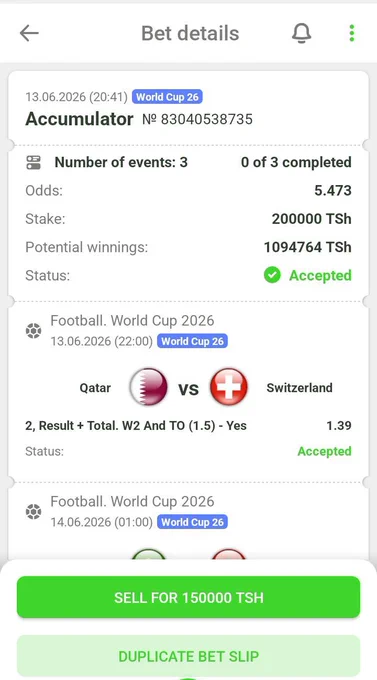377x680 pixels.
Task: Tap the 0 of 3 completed label
Action: (x=296, y=163)
